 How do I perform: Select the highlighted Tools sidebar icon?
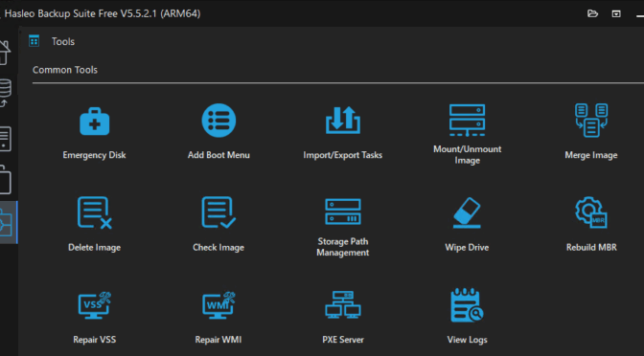click(x=9, y=222)
